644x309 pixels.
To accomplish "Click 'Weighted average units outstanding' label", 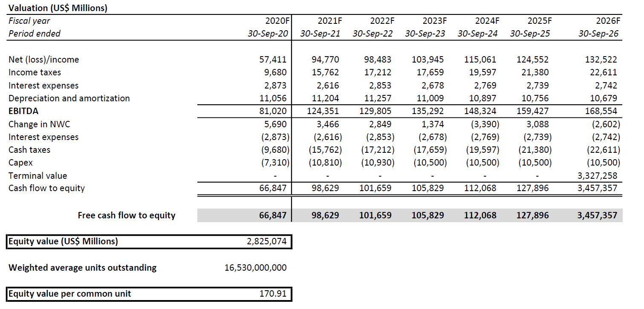I will coord(83,268).
